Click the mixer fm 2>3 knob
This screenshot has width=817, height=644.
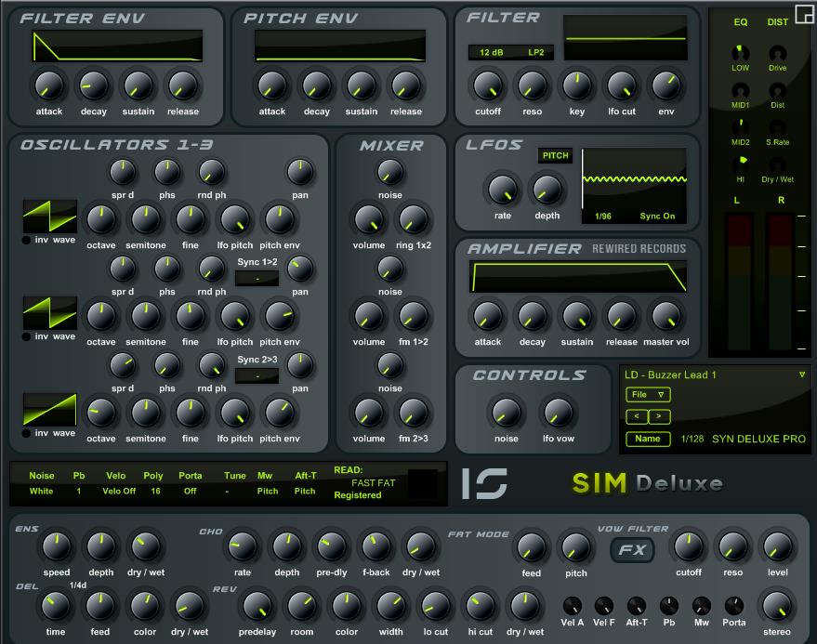pyautogui.click(x=414, y=414)
